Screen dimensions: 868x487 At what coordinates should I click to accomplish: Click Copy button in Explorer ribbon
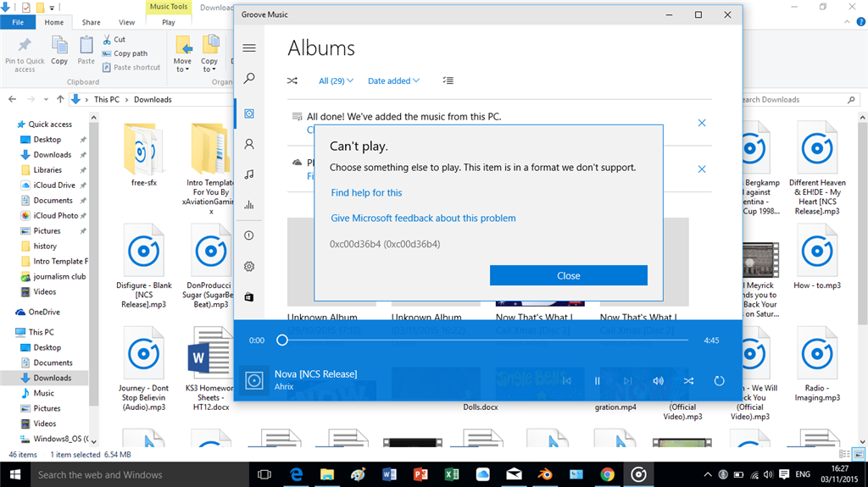tap(59, 51)
